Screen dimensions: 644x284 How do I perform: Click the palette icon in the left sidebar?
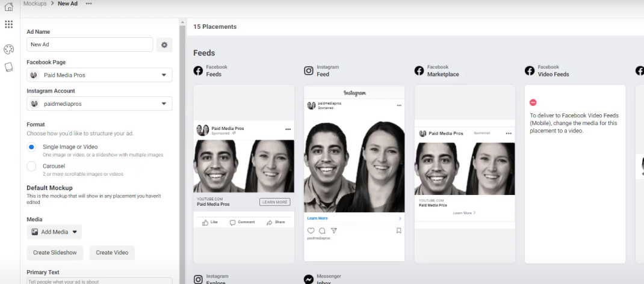(8, 50)
